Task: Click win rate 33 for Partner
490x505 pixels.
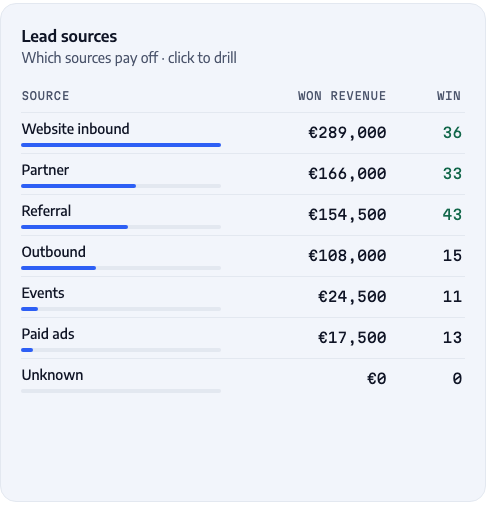Action: pyautogui.click(x=452, y=174)
